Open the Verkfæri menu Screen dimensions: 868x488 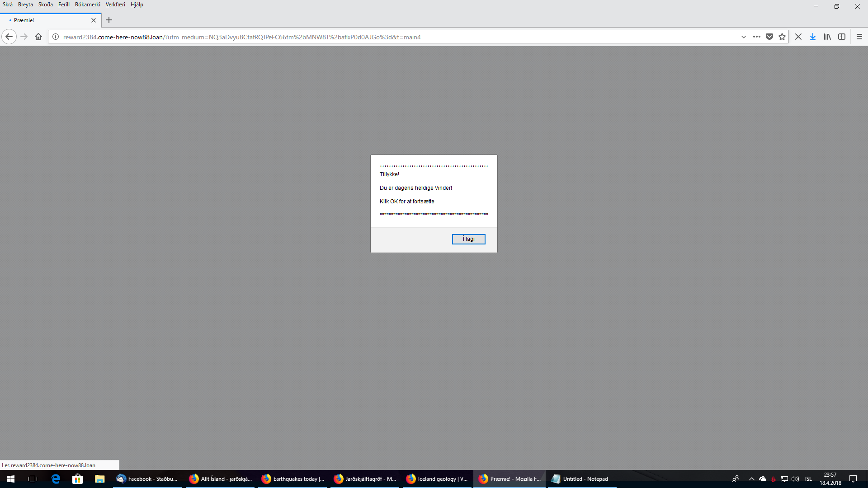(115, 5)
